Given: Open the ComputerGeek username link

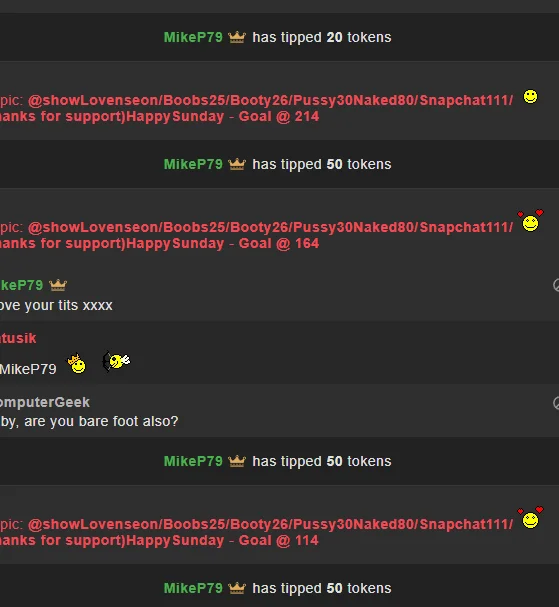Looking at the screenshot, I should pos(45,402).
